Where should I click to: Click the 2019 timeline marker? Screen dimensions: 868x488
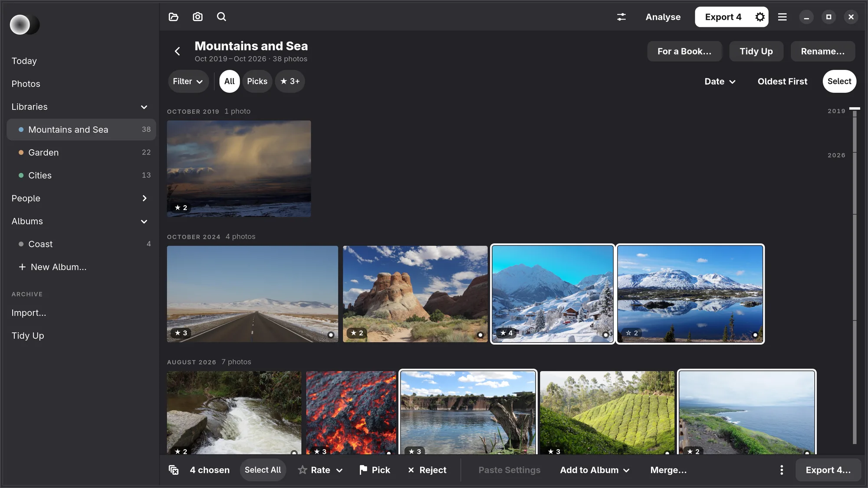click(x=836, y=111)
